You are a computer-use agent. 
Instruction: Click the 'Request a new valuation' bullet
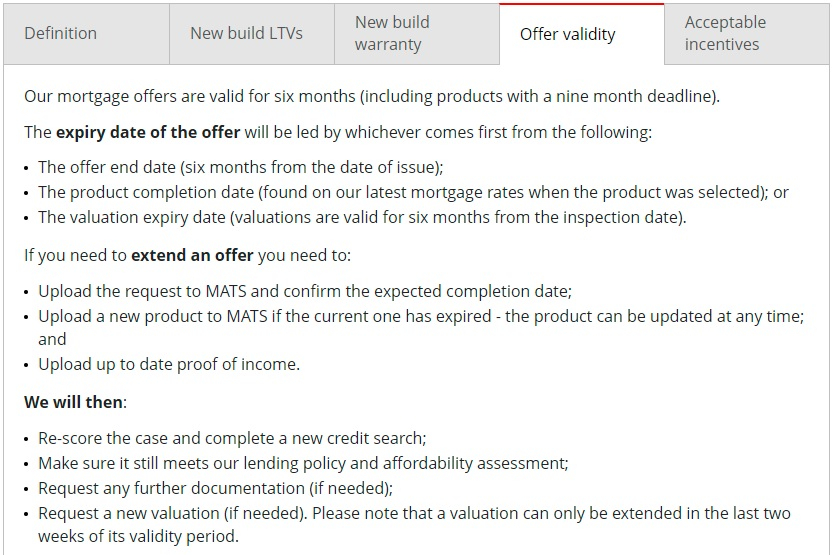pyautogui.click(x=414, y=525)
